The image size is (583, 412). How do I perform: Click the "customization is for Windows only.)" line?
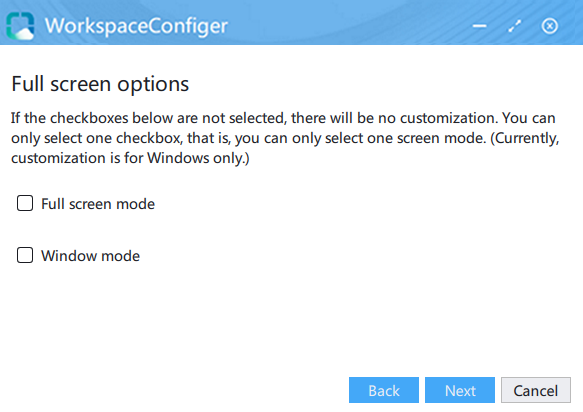[x=130, y=158]
